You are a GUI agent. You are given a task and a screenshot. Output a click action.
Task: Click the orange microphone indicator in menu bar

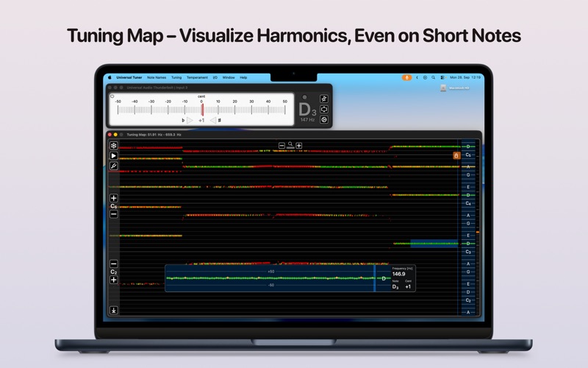coord(406,77)
